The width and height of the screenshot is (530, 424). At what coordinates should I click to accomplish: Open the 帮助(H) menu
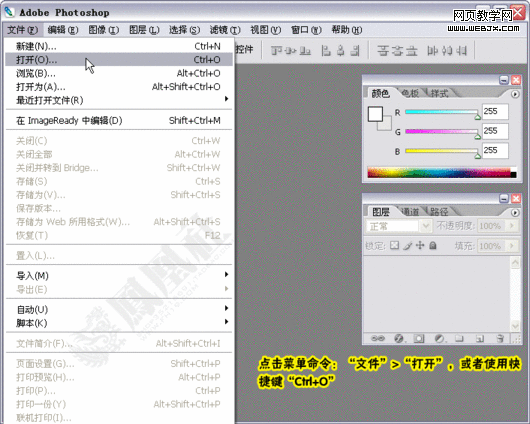pos(347,30)
